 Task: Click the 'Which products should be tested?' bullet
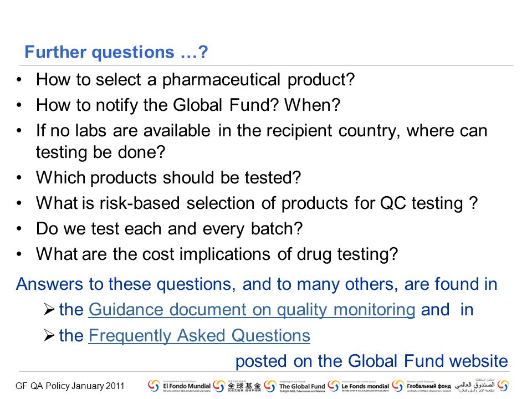pyautogui.click(x=168, y=178)
